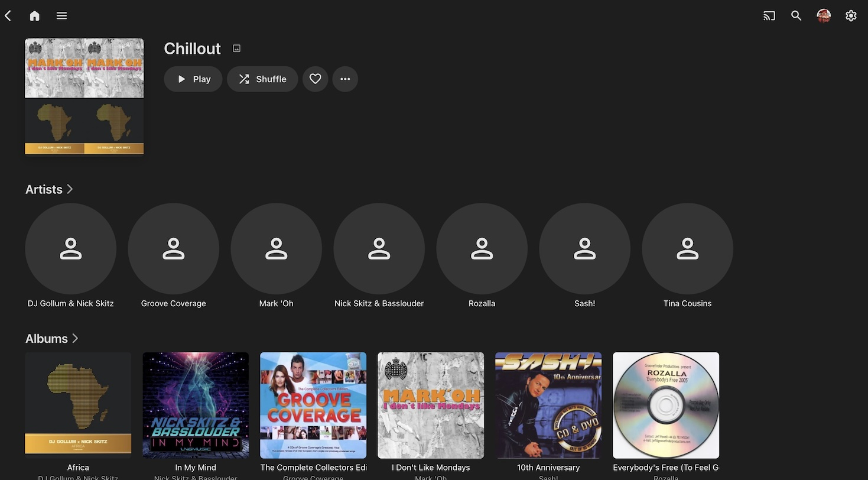
Task: Play the Chillout collection
Action: click(x=193, y=79)
